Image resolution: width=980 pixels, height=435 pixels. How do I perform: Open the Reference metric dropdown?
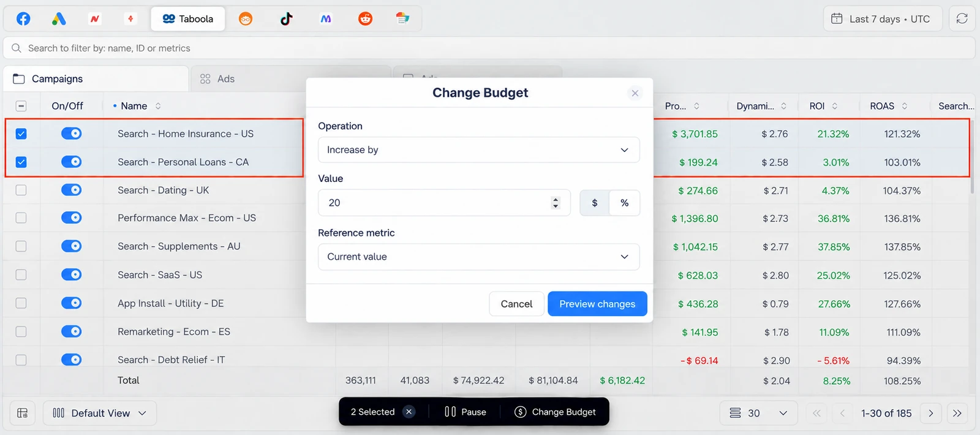479,257
